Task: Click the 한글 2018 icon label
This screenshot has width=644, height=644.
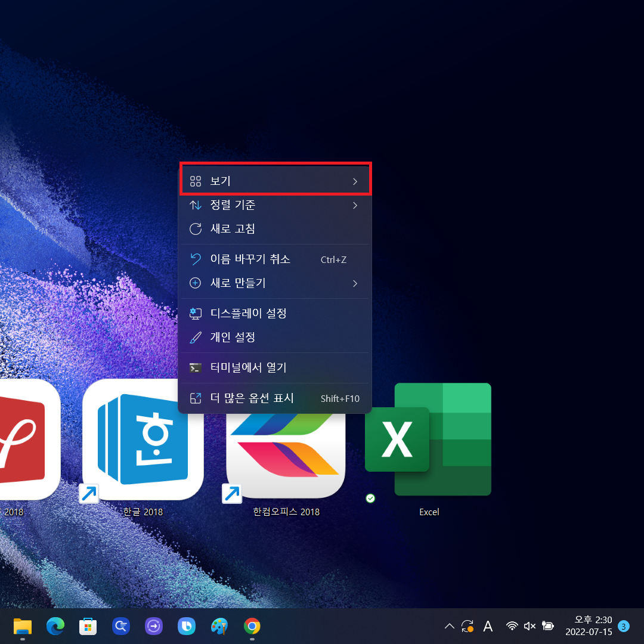Action: [143, 512]
